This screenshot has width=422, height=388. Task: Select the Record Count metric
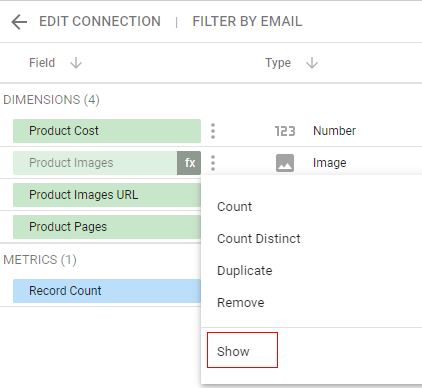coord(107,291)
